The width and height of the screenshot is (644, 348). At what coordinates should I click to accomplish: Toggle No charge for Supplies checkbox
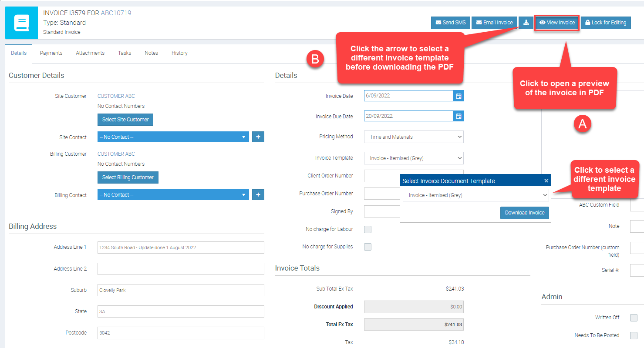368,247
